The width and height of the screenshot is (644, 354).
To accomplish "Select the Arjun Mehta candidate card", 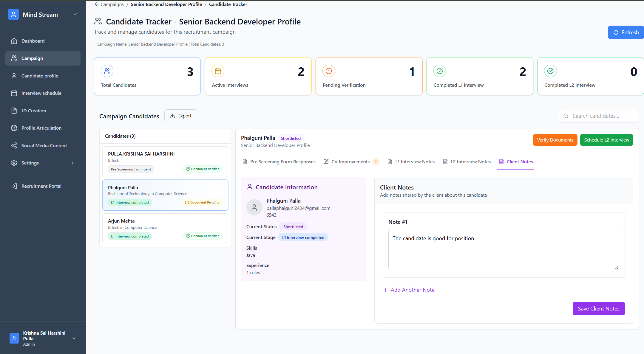I will click(x=165, y=228).
